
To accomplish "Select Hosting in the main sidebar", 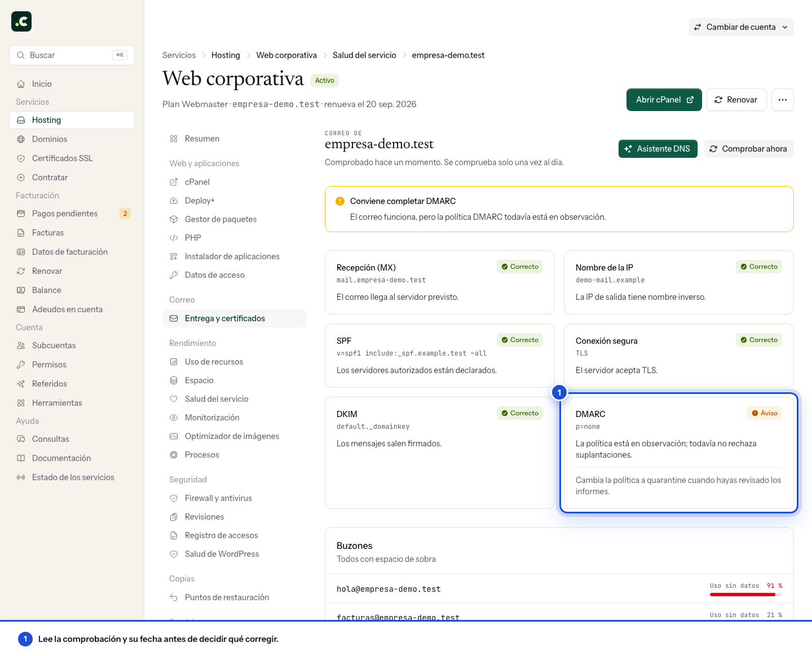I will point(72,120).
